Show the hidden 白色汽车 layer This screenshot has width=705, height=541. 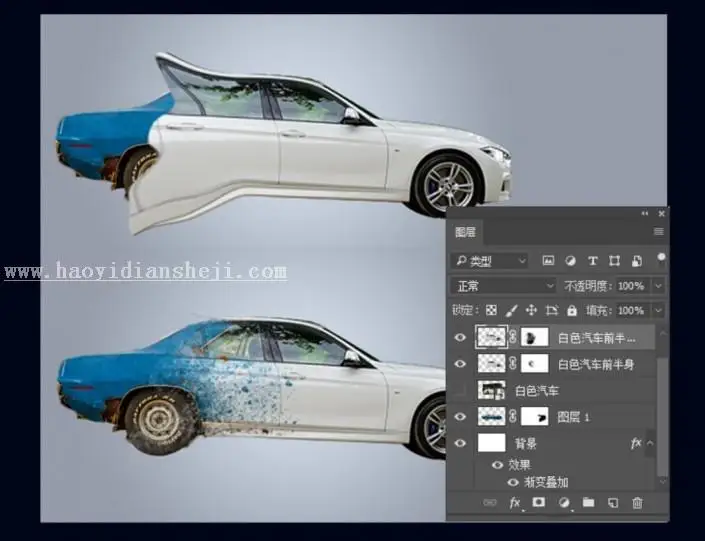point(460,390)
